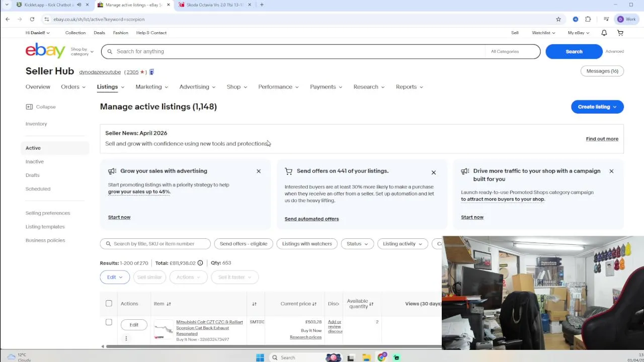Image resolution: width=644 pixels, height=362 pixels.
Task: Open the notifications bell
Action: coord(604,33)
